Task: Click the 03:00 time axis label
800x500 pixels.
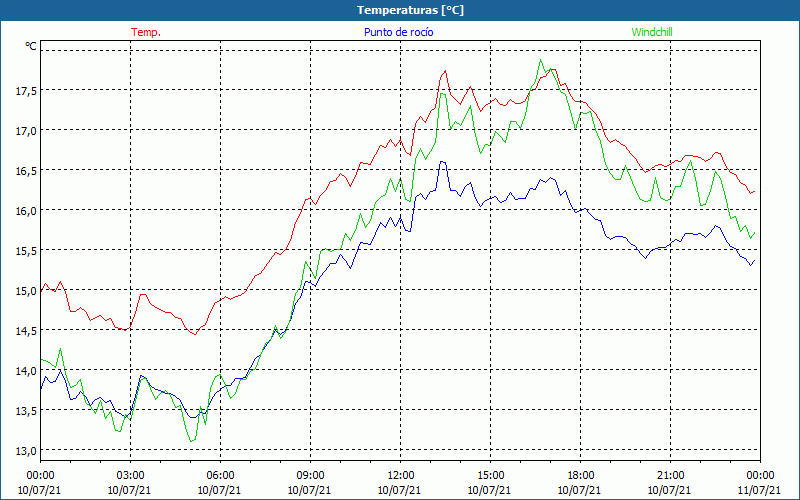Action: [130, 476]
